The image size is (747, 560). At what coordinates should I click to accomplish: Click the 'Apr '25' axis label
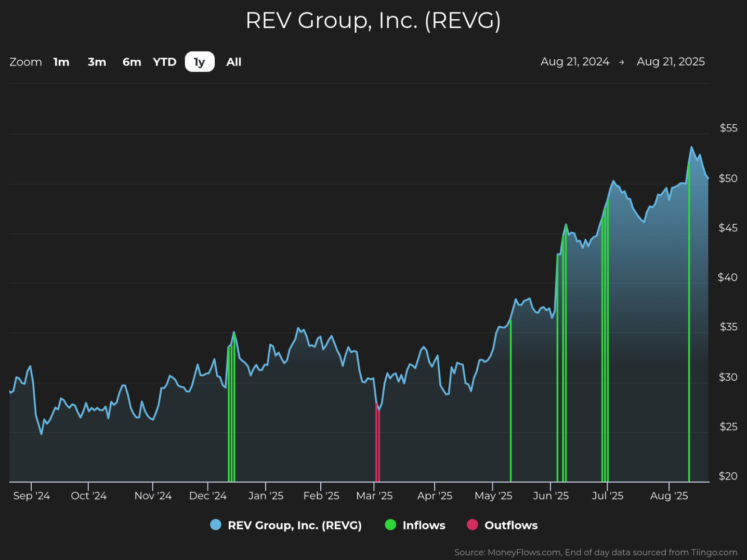tap(435, 496)
